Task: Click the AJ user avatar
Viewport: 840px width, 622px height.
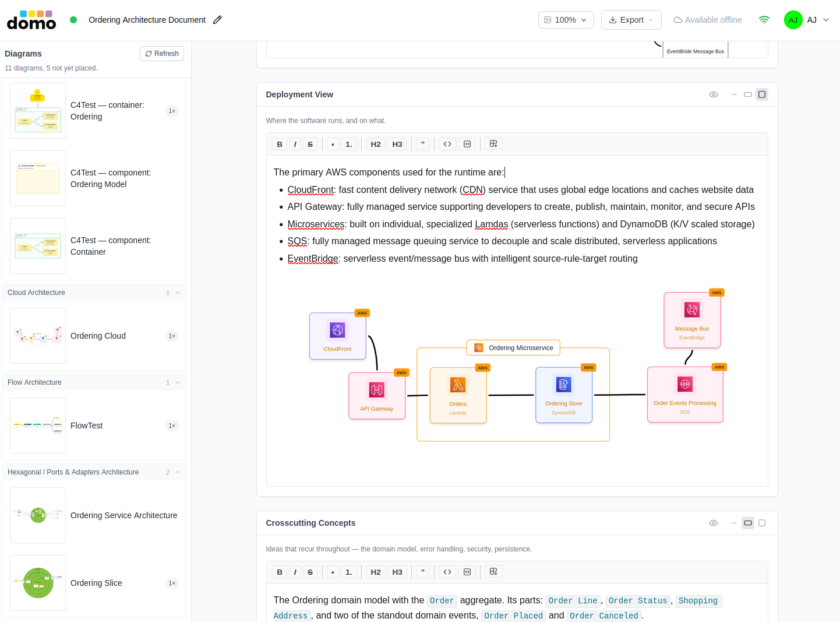Action: tap(793, 20)
